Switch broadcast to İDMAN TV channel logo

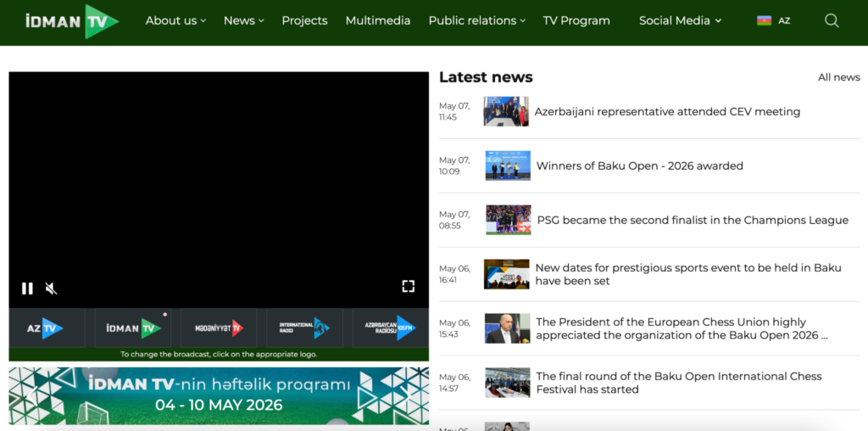[133, 328]
